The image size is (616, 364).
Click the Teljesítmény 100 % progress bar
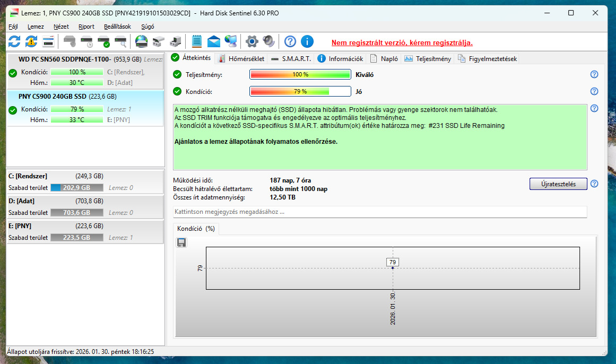pos(300,74)
